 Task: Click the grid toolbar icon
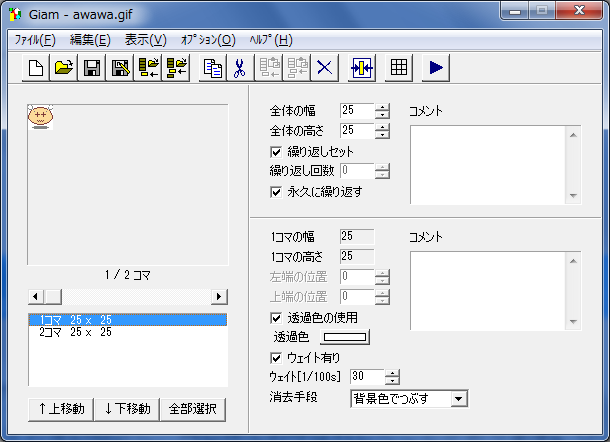(x=399, y=67)
